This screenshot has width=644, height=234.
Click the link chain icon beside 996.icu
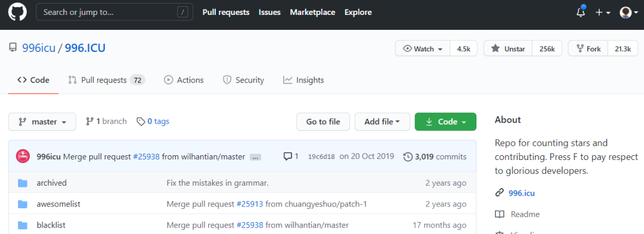(500, 192)
